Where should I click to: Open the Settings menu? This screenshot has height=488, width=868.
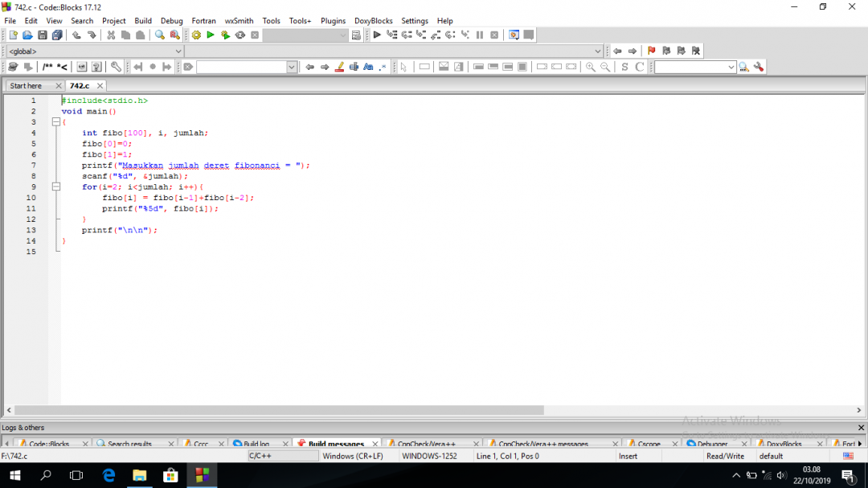415,21
